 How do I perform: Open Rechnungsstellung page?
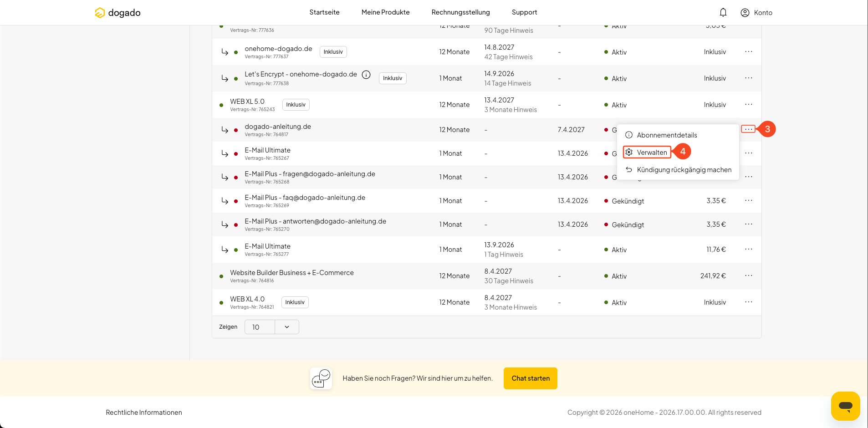[461, 12]
